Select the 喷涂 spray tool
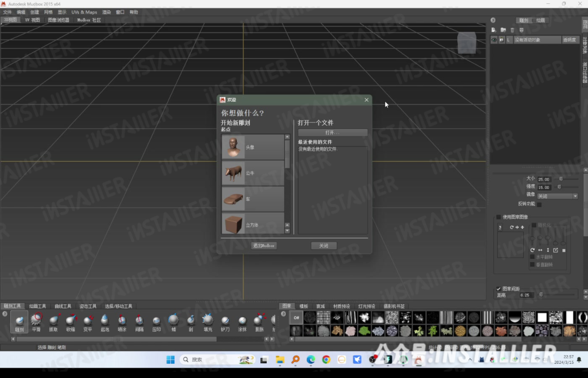This screenshot has height=378, width=588. pos(122,322)
